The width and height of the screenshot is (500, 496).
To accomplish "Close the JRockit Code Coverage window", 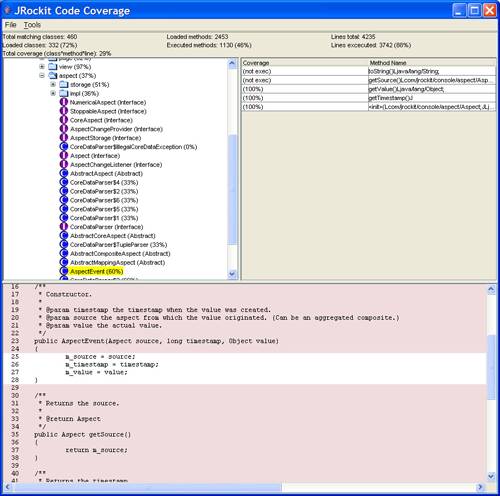I will pyautogui.click(x=490, y=10).
